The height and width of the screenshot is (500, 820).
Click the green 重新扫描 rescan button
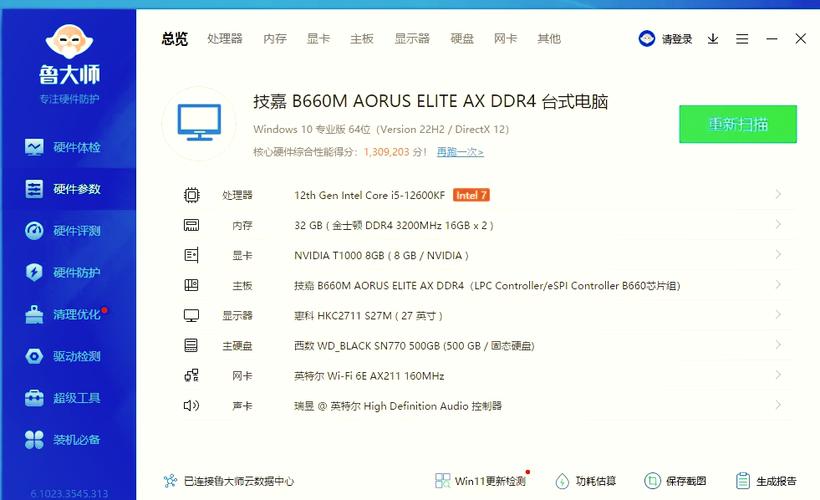pos(738,124)
